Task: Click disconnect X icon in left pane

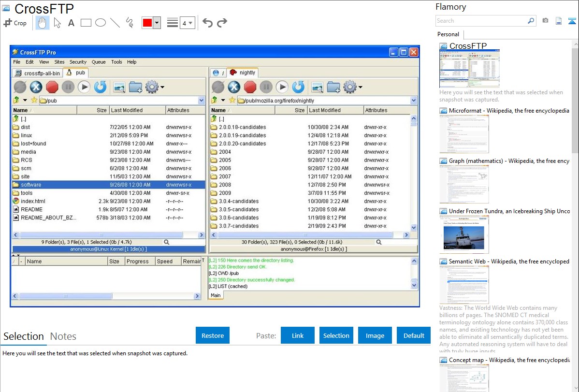Action: [36, 87]
